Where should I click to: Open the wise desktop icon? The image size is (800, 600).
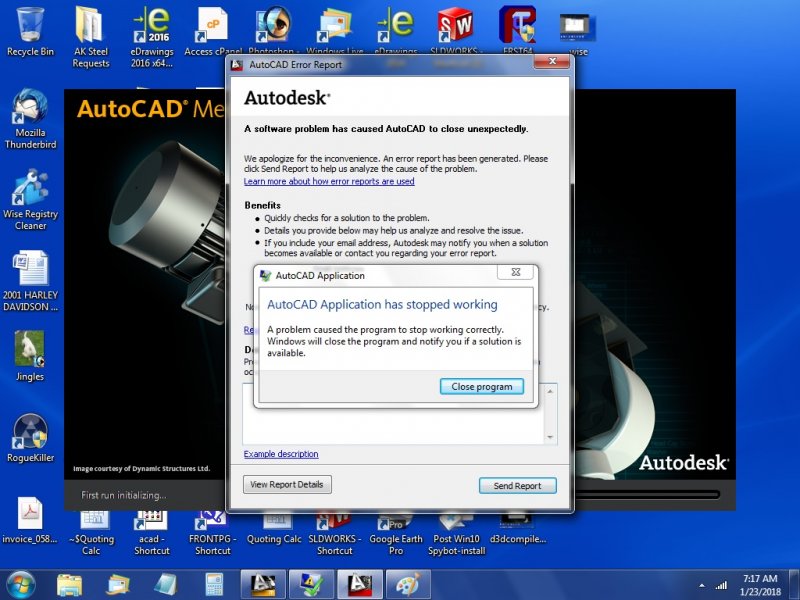(x=578, y=32)
